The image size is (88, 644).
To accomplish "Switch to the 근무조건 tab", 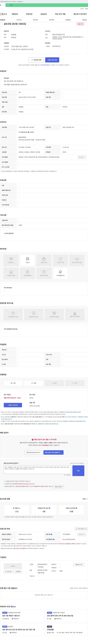I will (19, 20).
